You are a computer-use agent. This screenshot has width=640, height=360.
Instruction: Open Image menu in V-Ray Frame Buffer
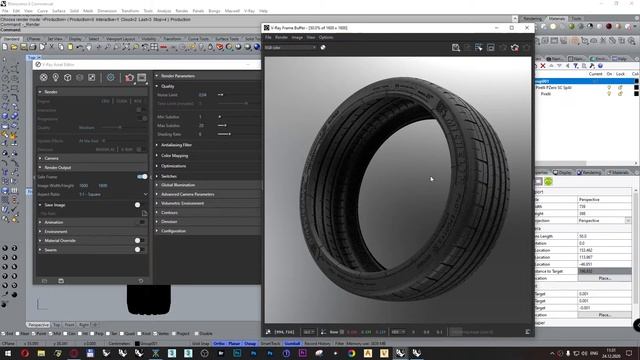pos(297,38)
